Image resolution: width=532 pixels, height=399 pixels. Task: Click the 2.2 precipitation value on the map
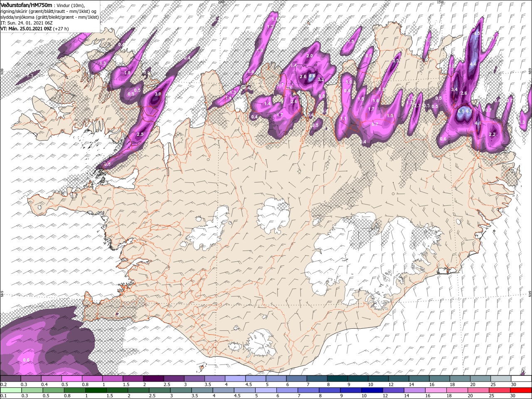point(493,134)
